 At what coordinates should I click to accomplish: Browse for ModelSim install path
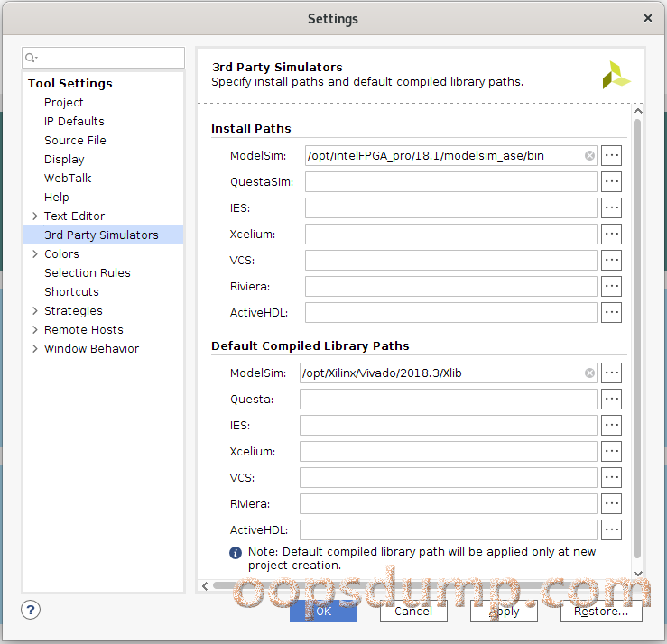611,155
